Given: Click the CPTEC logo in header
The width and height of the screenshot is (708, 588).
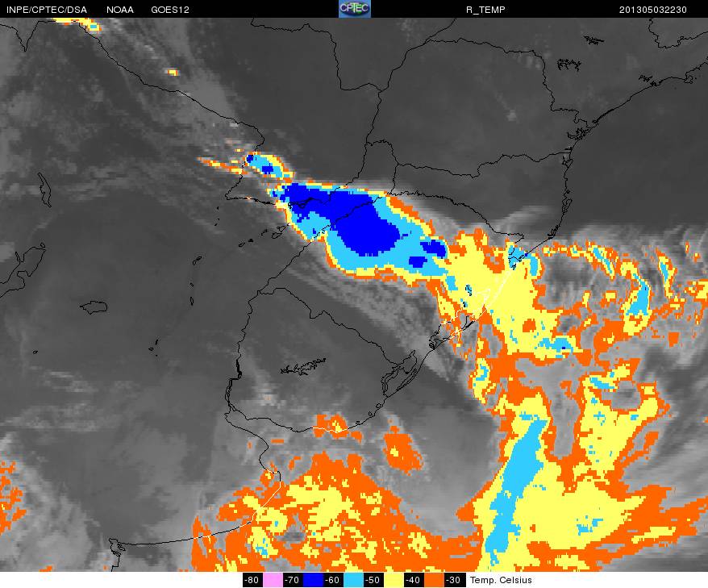Looking at the screenshot, I should 355,9.
